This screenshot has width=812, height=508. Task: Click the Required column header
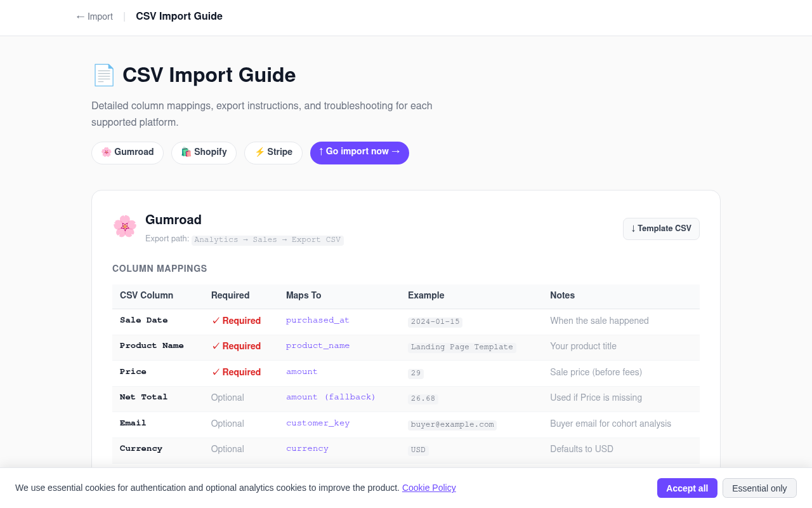230,295
